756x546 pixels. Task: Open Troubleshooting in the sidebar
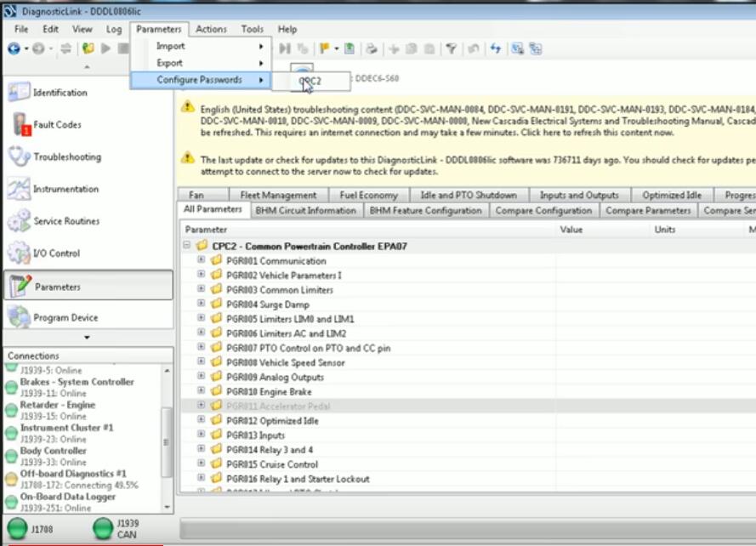click(x=88, y=156)
